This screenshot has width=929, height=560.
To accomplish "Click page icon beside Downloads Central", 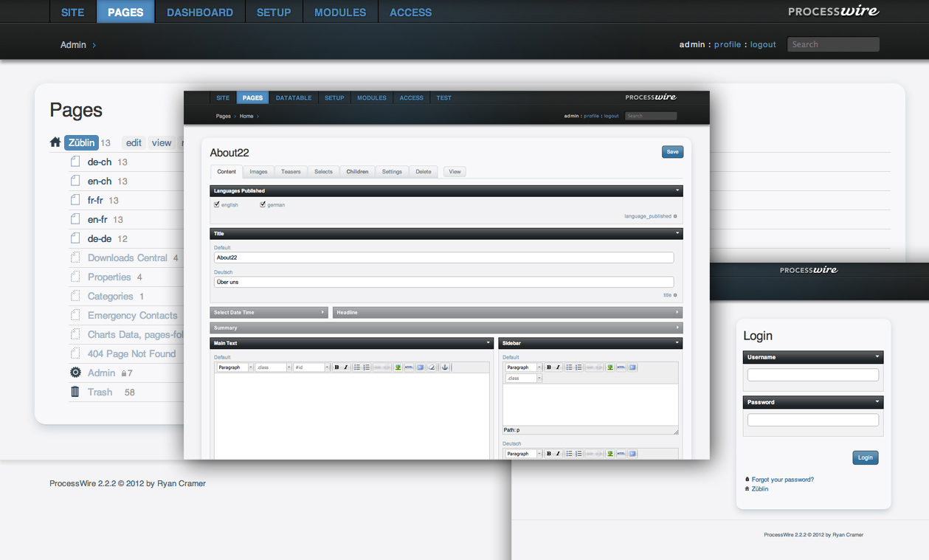I will (75, 257).
